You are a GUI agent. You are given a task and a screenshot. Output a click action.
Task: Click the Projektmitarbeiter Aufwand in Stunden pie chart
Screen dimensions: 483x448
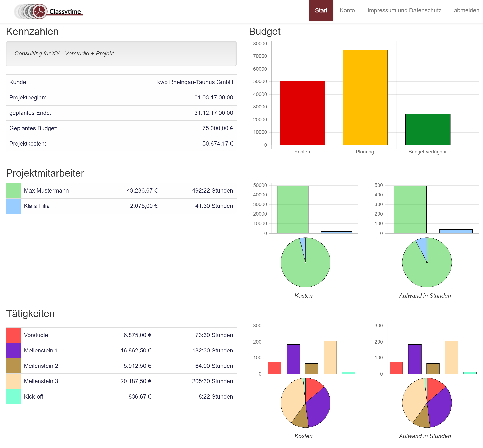point(427,262)
